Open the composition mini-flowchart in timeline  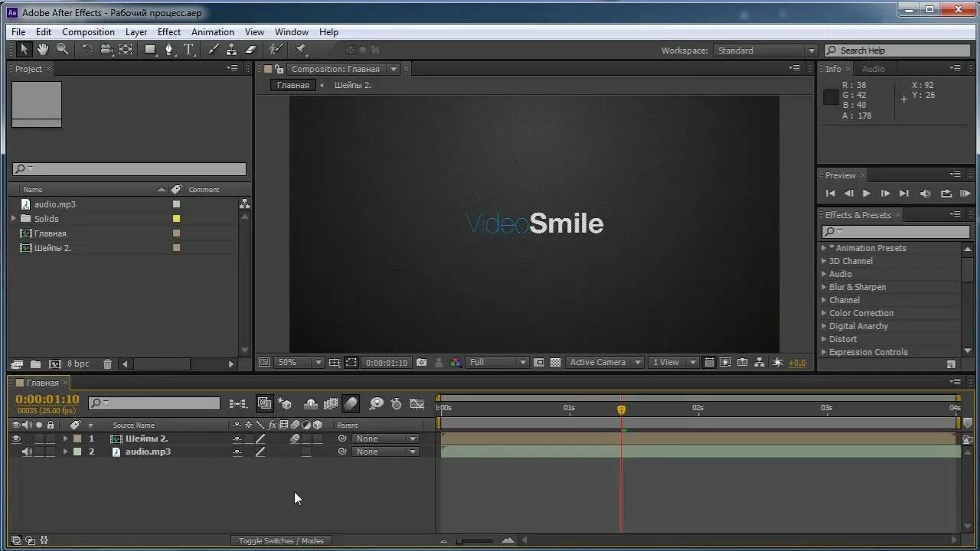coord(238,403)
